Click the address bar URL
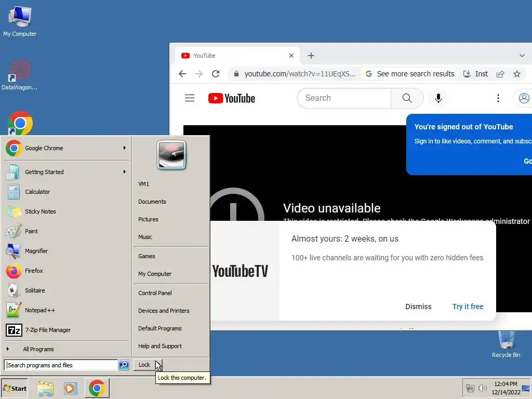This screenshot has height=399, width=532. 300,74
